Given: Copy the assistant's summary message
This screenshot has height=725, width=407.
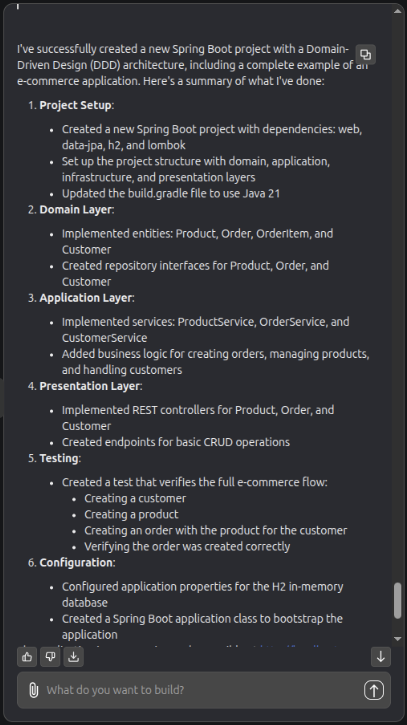Looking at the screenshot, I should (365, 55).
